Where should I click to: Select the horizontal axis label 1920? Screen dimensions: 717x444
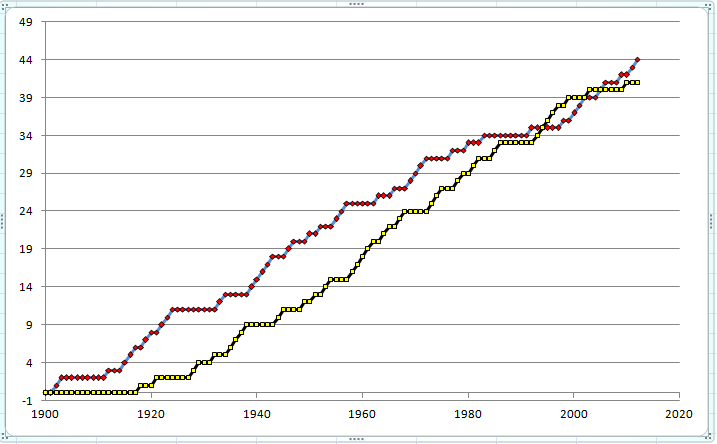(x=151, y=414)
